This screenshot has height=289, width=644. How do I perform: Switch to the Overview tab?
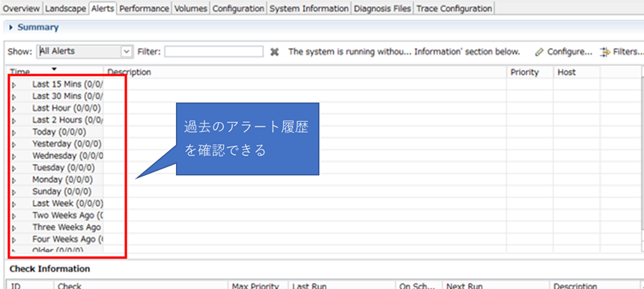point(22,8)
